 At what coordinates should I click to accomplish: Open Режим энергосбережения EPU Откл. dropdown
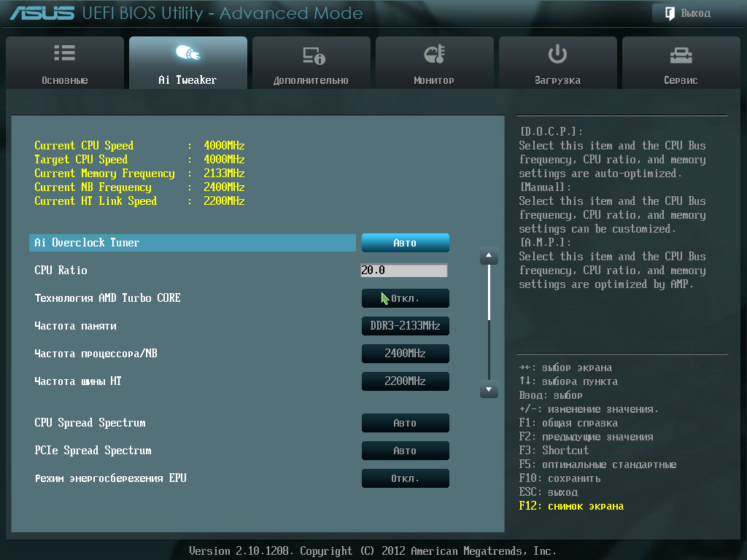tap(406, 478)
